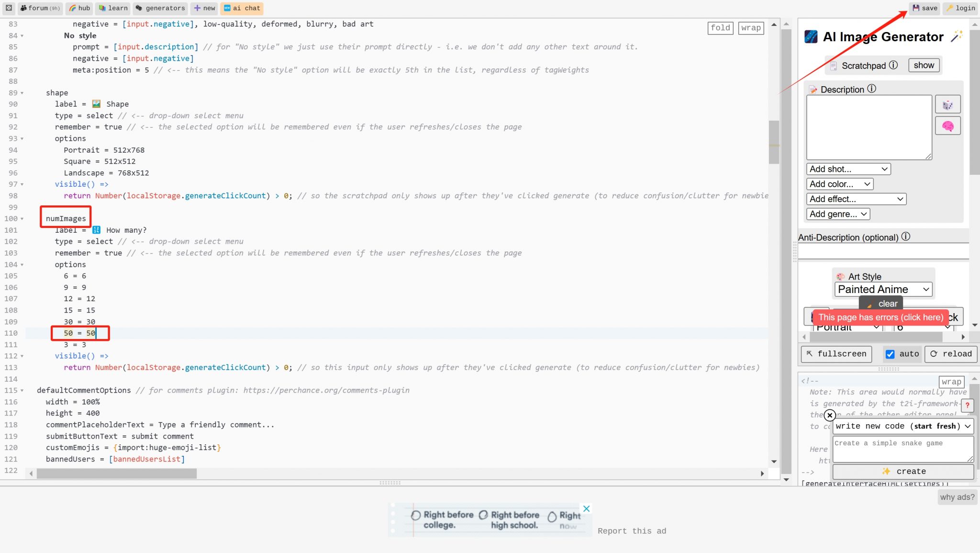Click the pink brain icon button
This screenshot has height=553, width=980.
(947, 126)
